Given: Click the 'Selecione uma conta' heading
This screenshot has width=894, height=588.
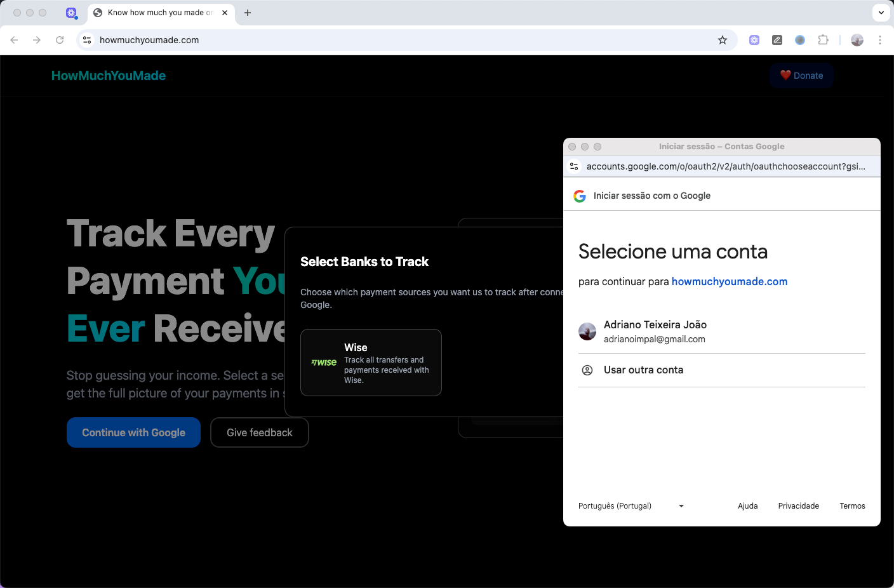Looking at the screenshot, I should [673, 251].
